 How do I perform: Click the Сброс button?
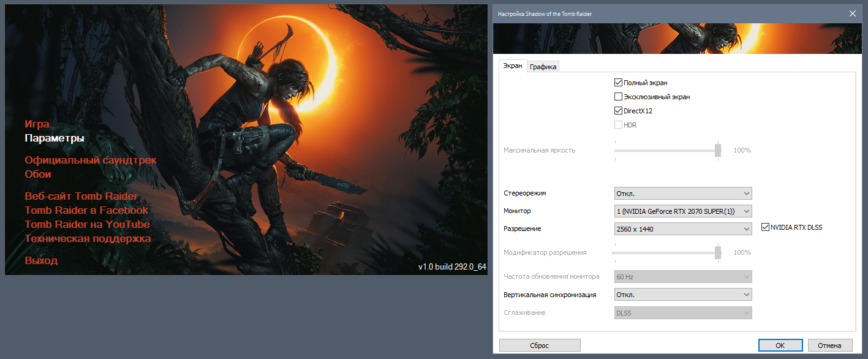tap(540, 346)
